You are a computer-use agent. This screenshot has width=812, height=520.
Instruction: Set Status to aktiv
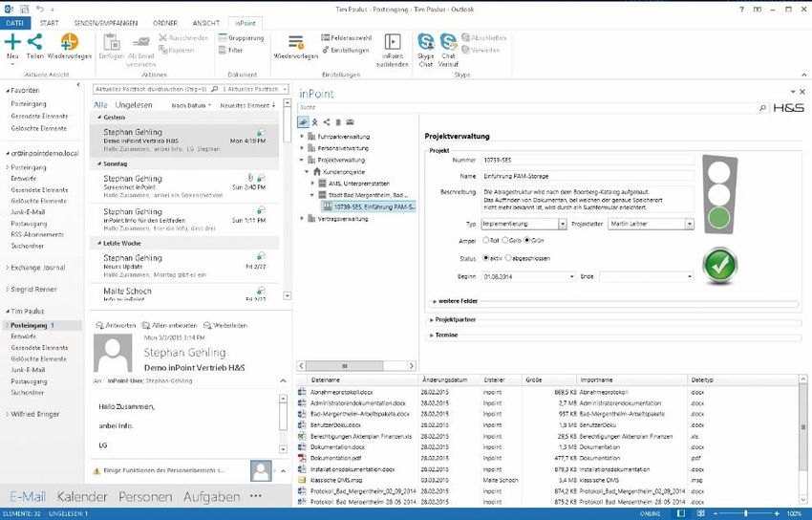coord(485,258)
